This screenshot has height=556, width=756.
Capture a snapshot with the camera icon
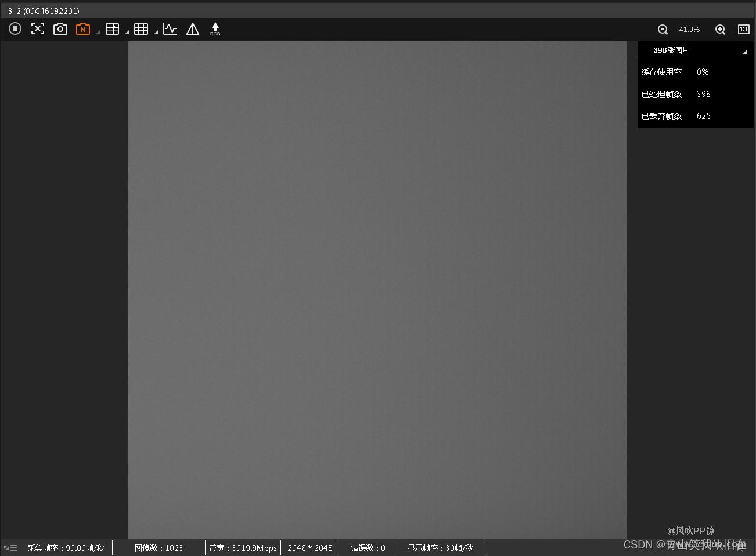[x=60, y=29]
